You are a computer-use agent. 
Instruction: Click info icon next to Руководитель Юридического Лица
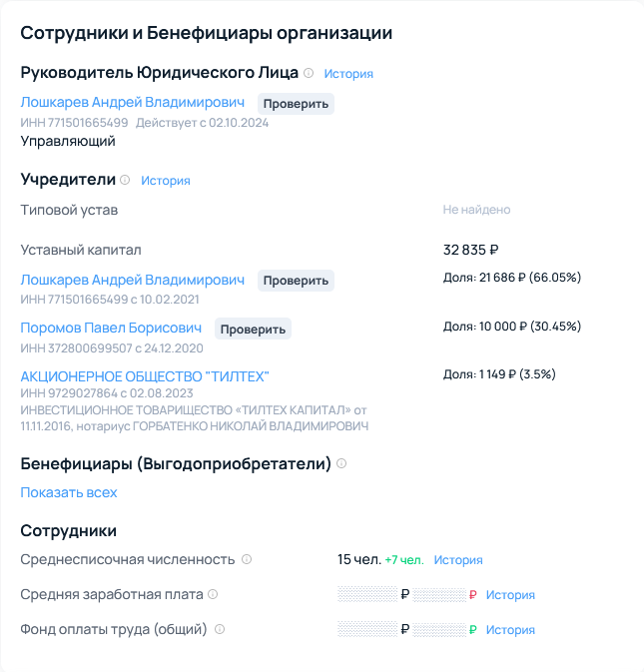pyautogui.click(x=309, y=73)
